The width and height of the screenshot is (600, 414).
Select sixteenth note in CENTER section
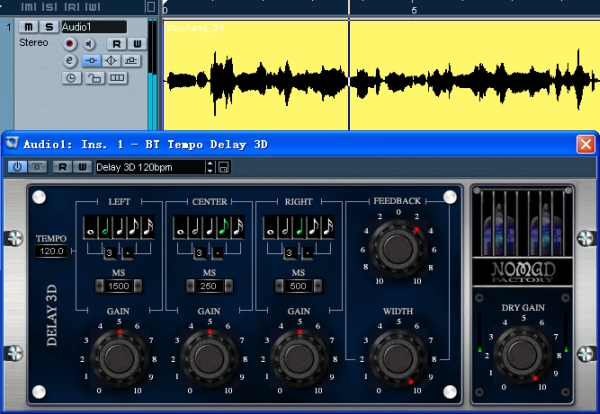click(238, 228)
